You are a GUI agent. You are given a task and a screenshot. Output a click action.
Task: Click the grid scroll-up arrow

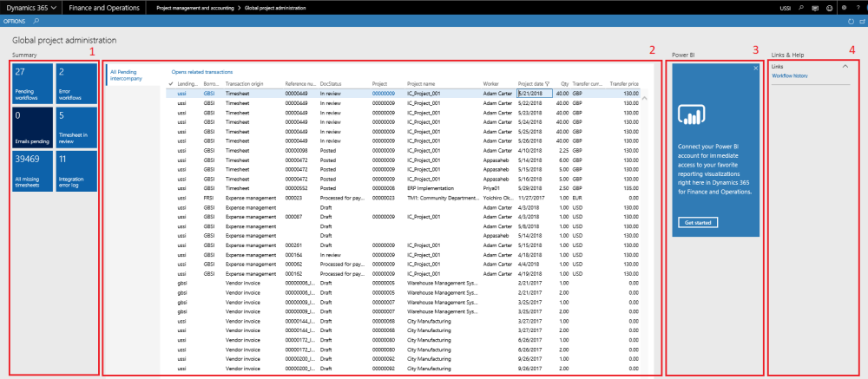click(x=645, y=98)
